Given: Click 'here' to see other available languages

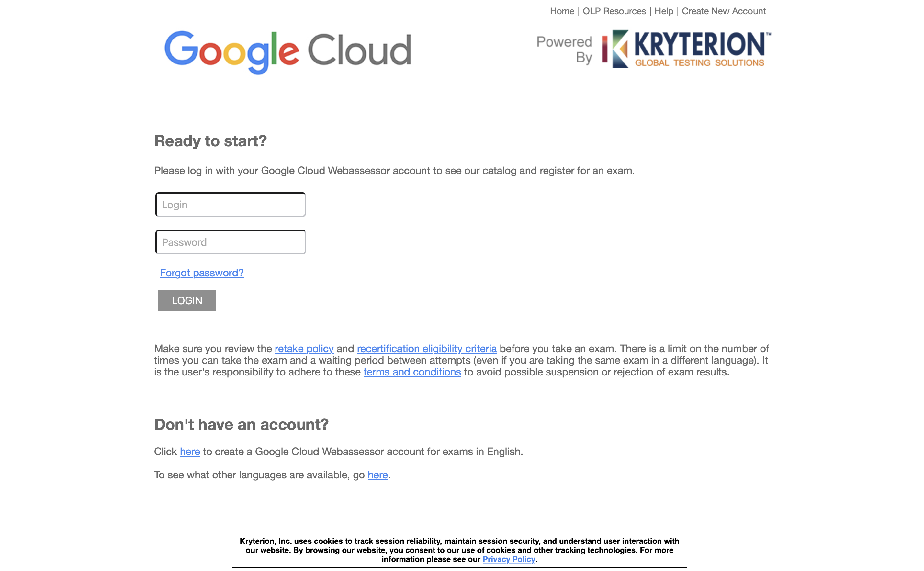Looking at the screenshot, I should point(377,475).
